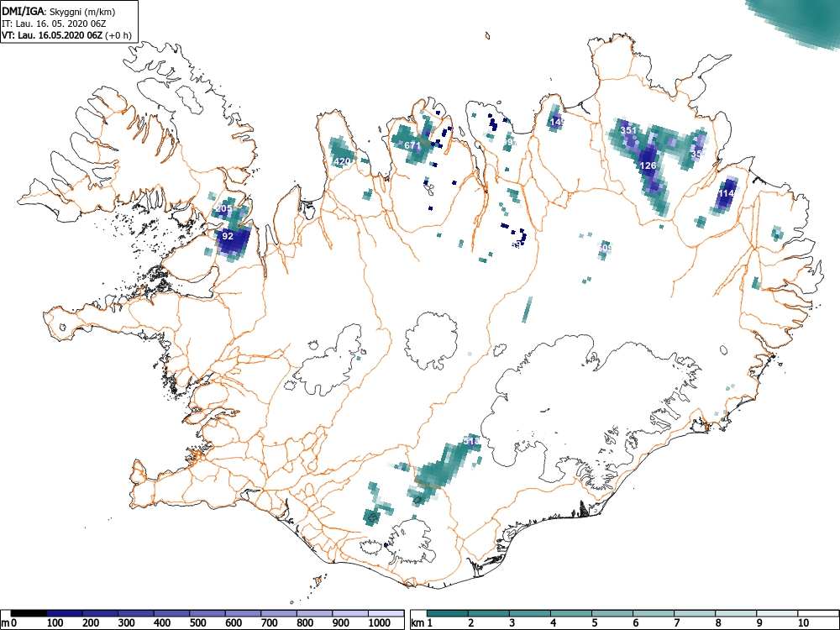Click the white 10 km legend swatch
840x630 pixels.
(x=817, y=613)
